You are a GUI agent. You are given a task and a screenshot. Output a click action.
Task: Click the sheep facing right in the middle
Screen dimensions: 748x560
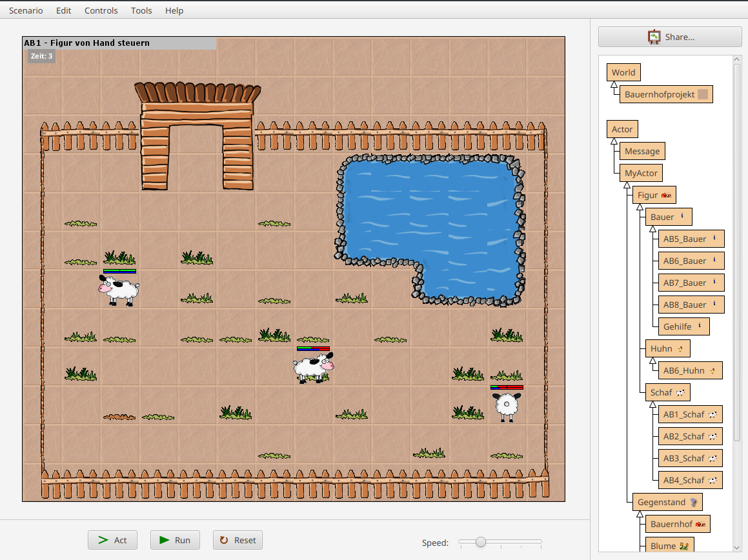[314, 367]
